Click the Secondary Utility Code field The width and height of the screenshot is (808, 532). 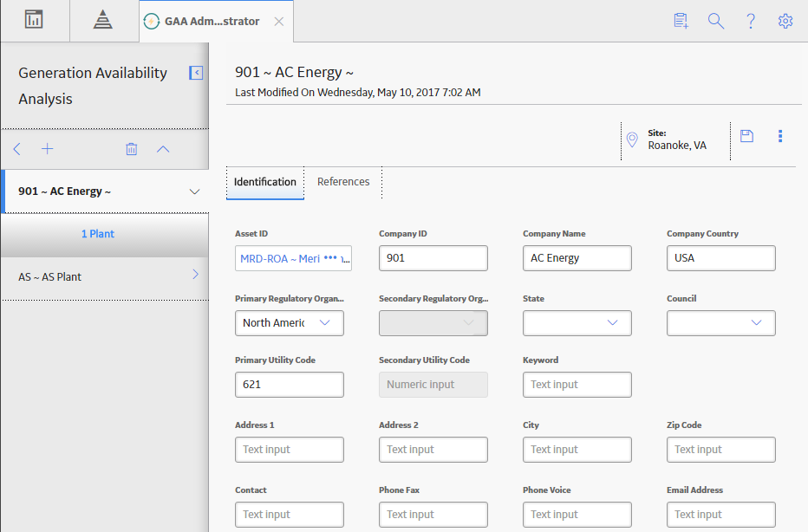433,385
